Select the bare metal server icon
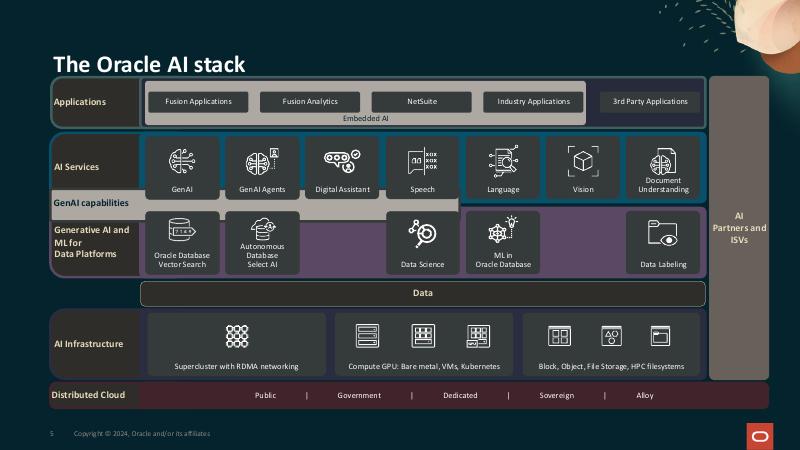 pos(367,336)
